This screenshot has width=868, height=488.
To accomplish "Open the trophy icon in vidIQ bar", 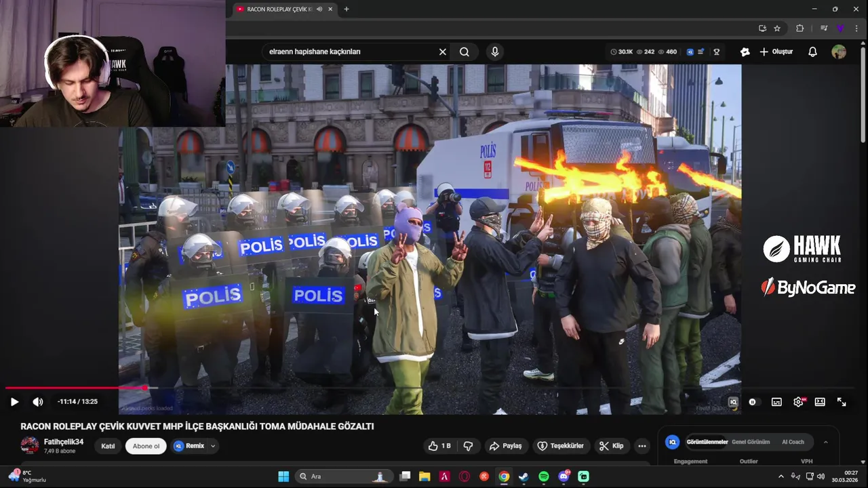I will [x=716, y=52].
